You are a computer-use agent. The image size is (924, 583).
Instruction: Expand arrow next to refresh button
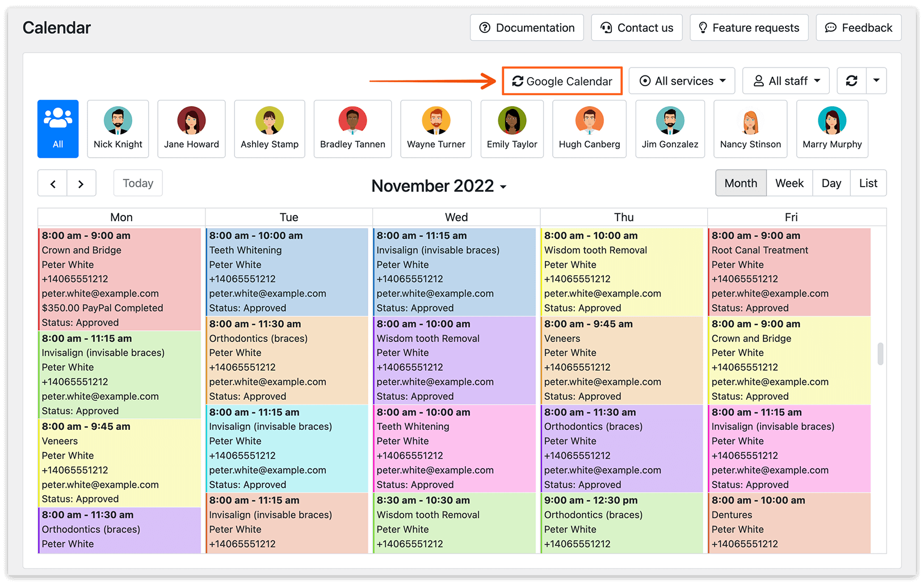coord(876,81)
